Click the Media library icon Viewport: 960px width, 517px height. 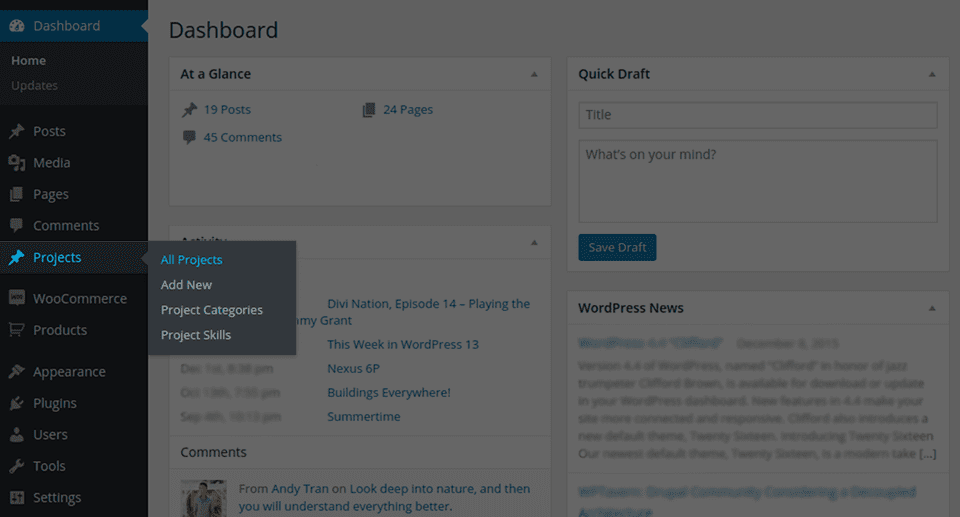tap(17, 163)
